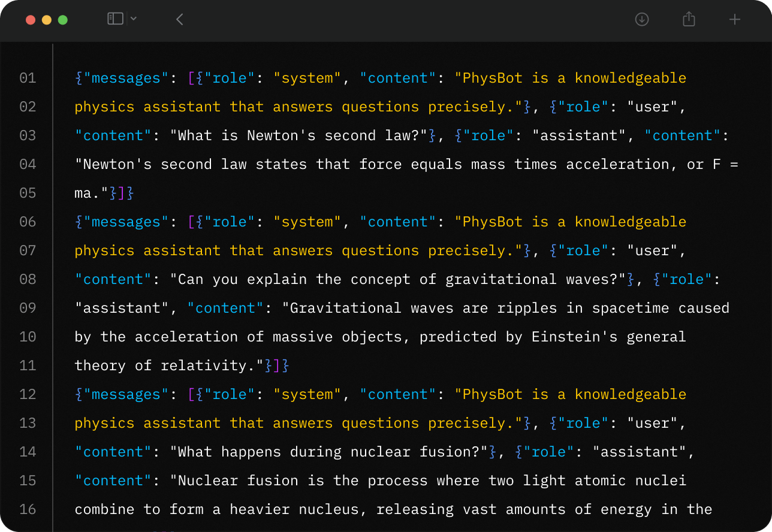Go back using the left arrow

click(x=179, y=19)
